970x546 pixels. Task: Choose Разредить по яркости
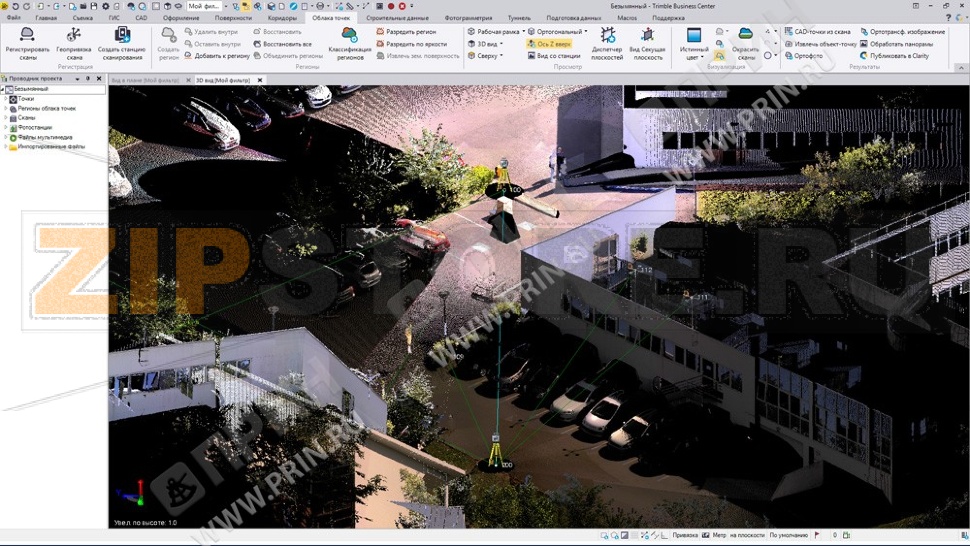[x=411, y=44]
